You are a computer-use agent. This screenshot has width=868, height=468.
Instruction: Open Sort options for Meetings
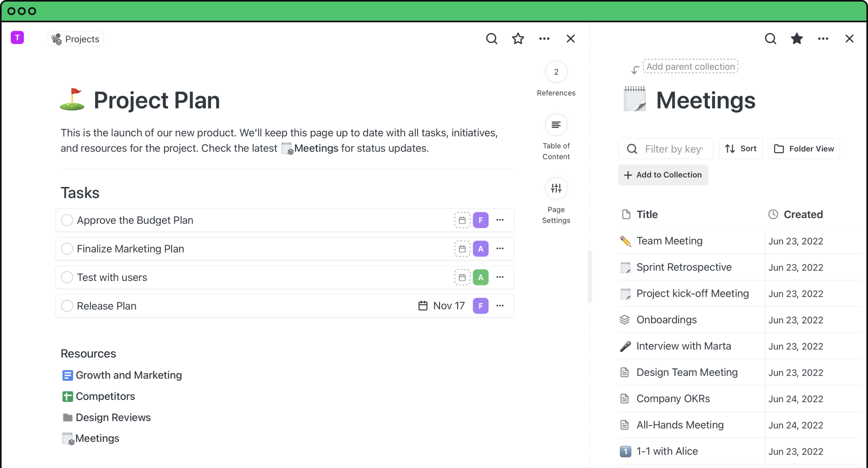[740, 149]
